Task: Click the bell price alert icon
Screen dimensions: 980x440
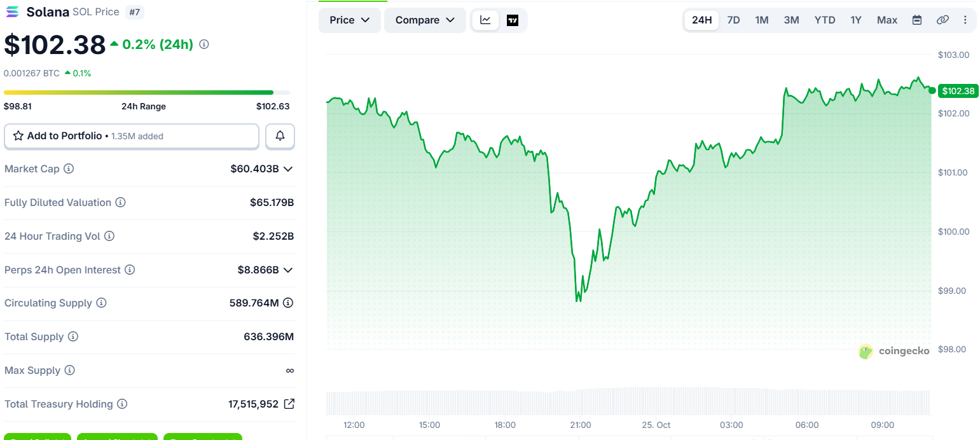Action: coord(280,136)
